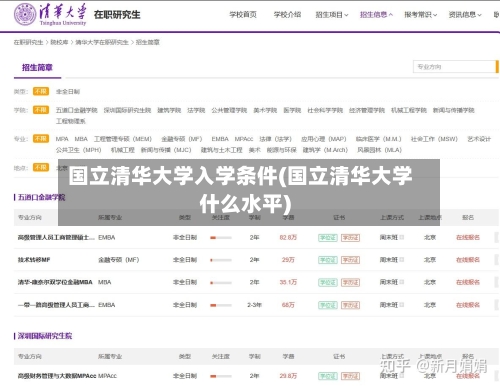Click 在线报名 for the 清华-康奈尔双学位金融MBA row

[x=468, y=282]
